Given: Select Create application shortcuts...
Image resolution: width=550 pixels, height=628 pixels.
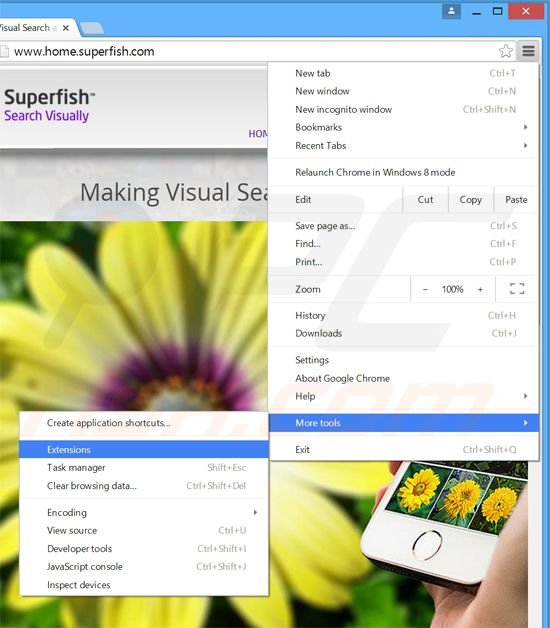Looking at the screenshot, I should (144, 423).
